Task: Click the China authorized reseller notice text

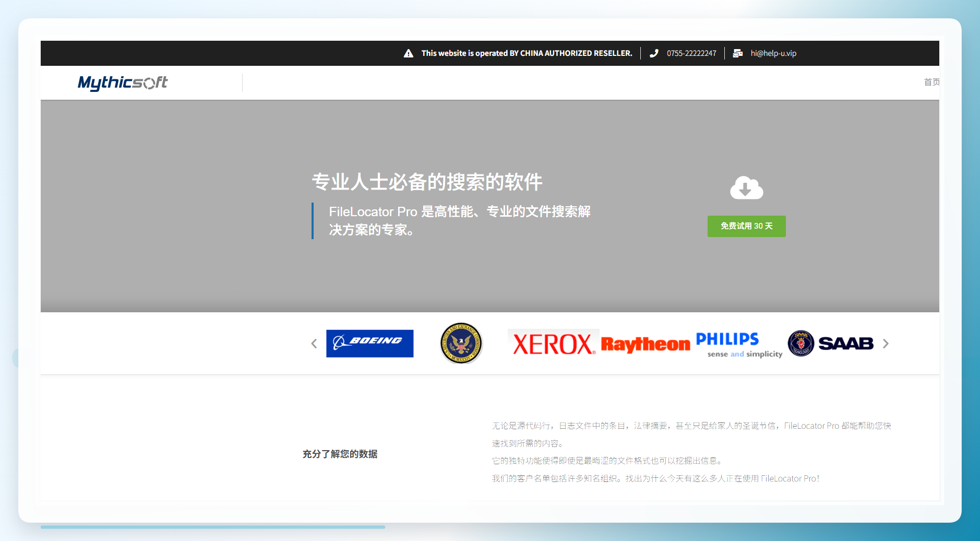Action: pyautogui.click(x=527, y=53)
